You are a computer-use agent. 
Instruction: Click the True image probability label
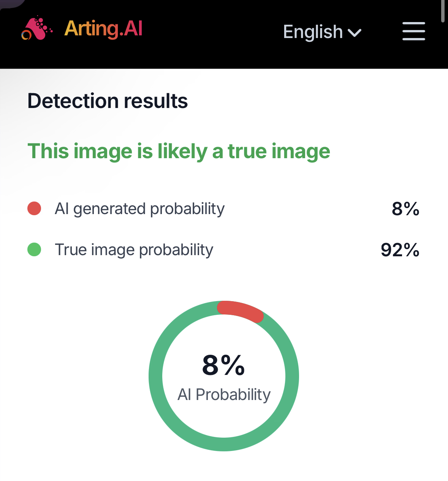(134, 250)
